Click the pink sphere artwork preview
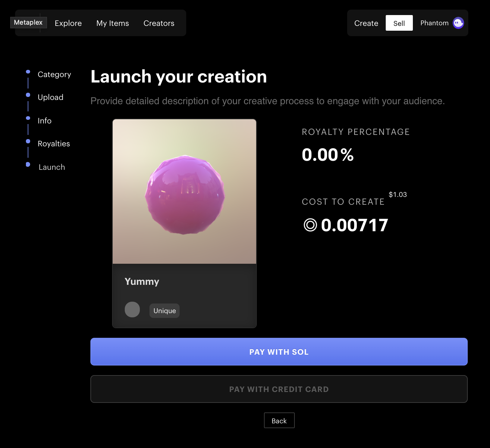The image size is (490, 448). [x=184, y=194]
